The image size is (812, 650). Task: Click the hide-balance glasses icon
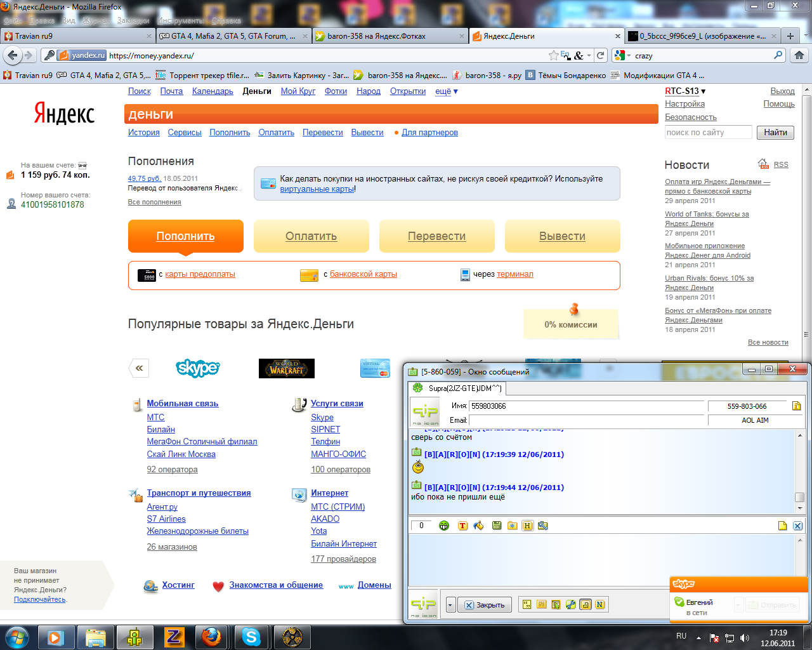[x=82, y=166]
